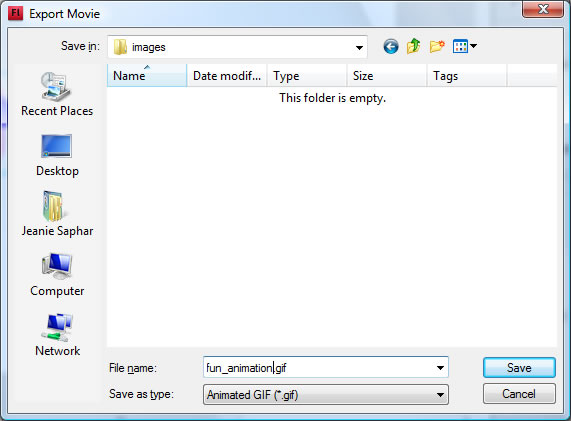The height and width of the screenshot is (421, 571).
Task: Click inside the File name text field
Action: pos(319,367)
